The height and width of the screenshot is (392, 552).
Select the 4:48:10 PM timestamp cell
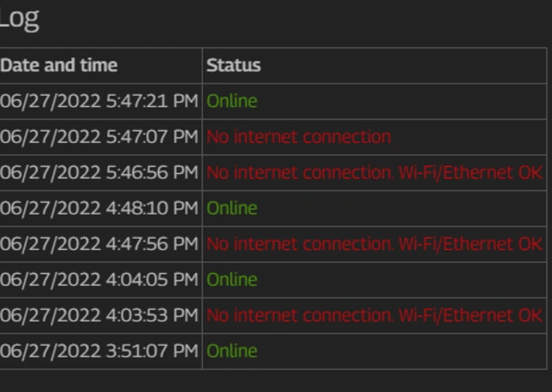[99, 208]
